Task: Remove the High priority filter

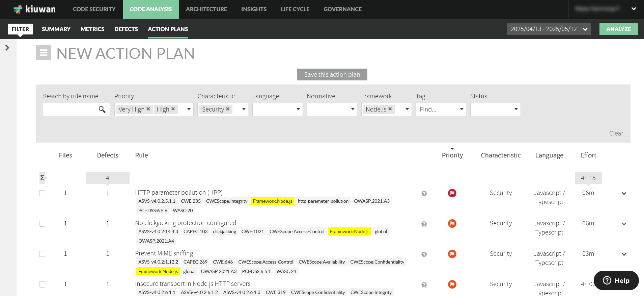Action: point(173,109)
